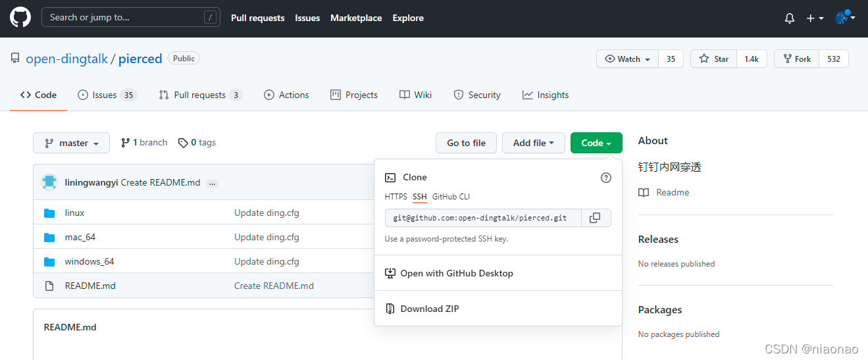
Task: Switch to the Wiki tab
Action: coord(415,95)
